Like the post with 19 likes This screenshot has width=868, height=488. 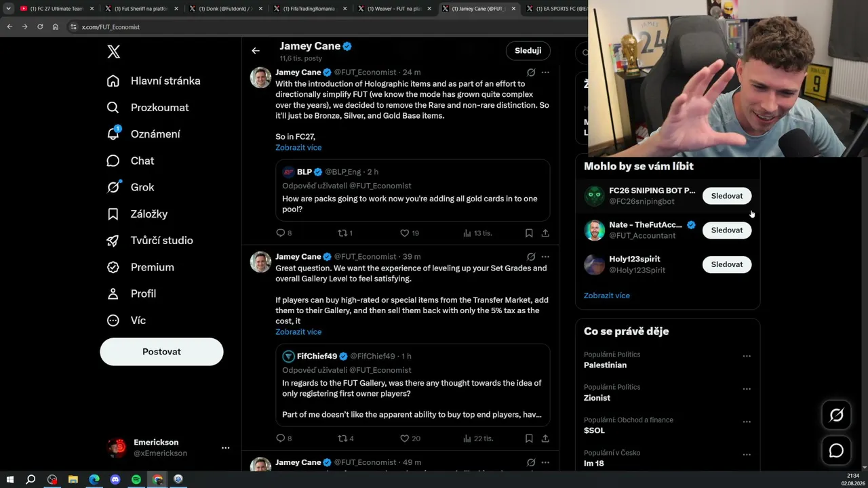click(x=404, y=233)
